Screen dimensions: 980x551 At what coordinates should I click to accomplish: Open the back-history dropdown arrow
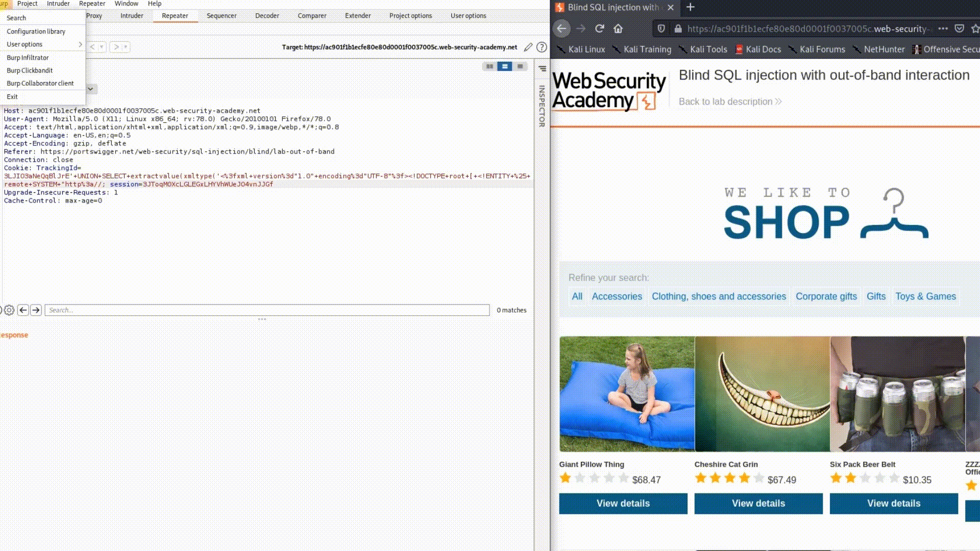[102, 47]
